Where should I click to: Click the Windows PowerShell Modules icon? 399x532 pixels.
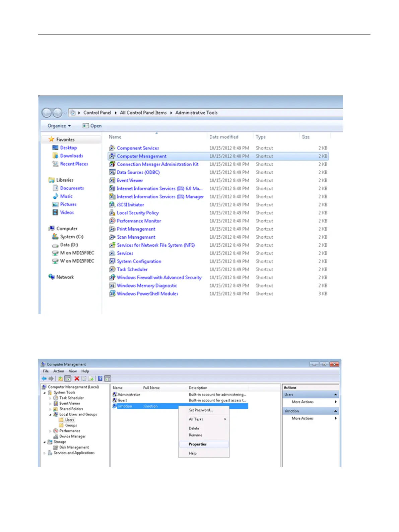[112, 294]
